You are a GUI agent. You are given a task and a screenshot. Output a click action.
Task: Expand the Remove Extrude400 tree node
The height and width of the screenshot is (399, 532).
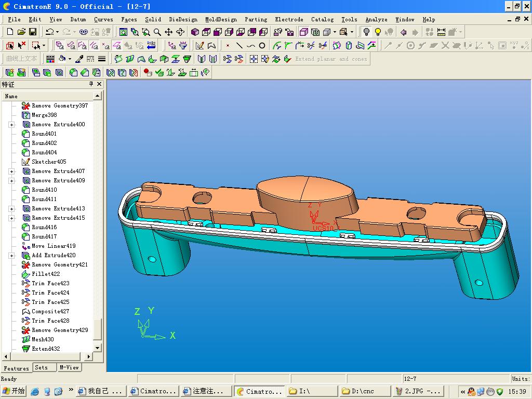click(11, 125)
